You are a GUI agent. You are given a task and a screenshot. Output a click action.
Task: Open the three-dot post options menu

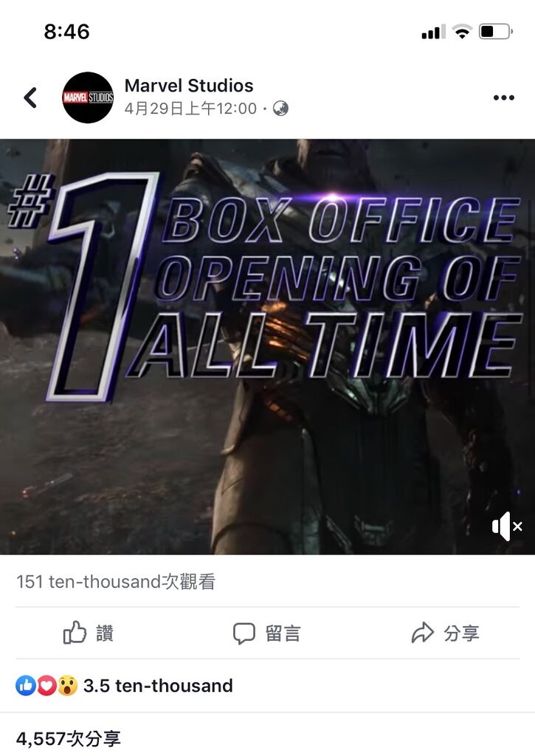(x=504, y=98)
